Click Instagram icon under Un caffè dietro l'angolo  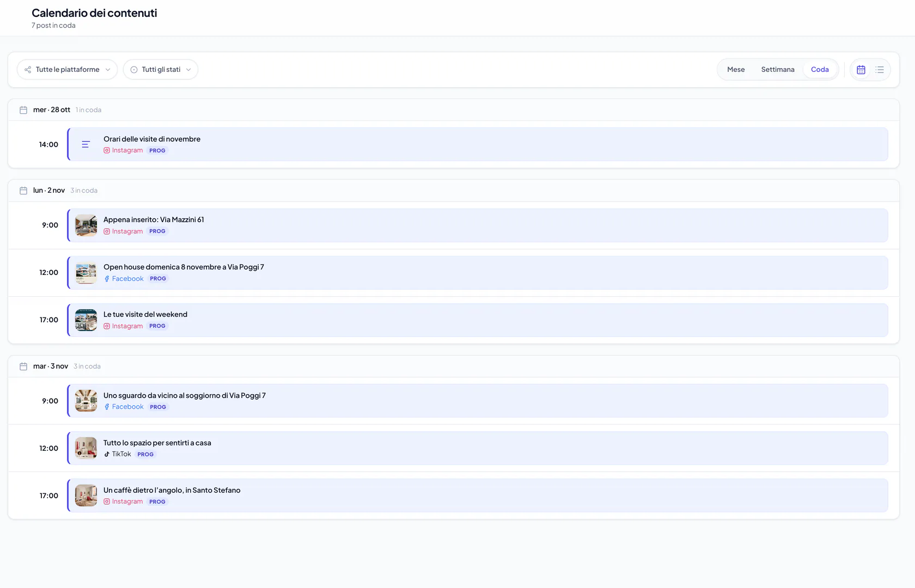(x=107, y=502)
